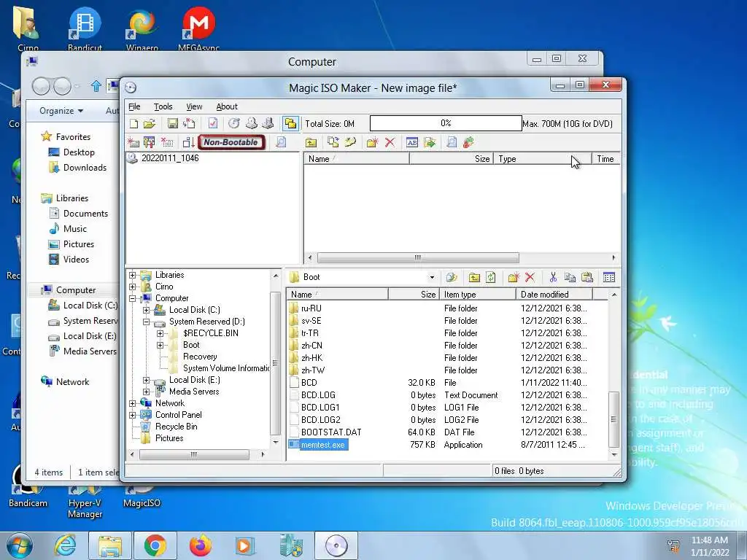Select Videos in the Computer window sidebar

(x=76, y=260)
